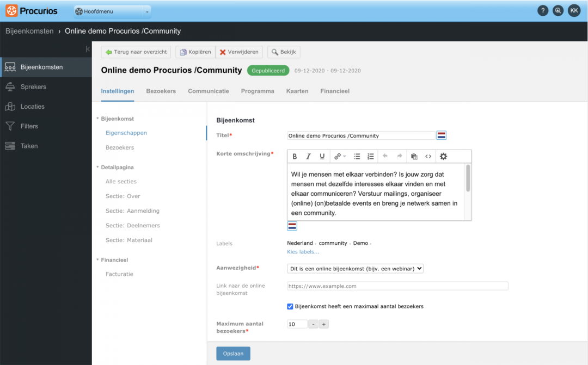Open the search magnifier in header
This screenshot has width=588, height=365.
tap(558, 11)
